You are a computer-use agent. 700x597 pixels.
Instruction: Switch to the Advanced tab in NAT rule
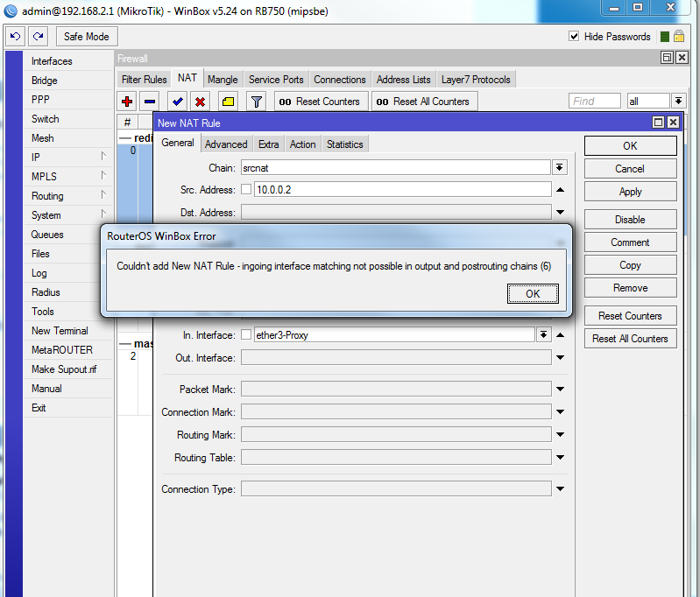(226, 144)
